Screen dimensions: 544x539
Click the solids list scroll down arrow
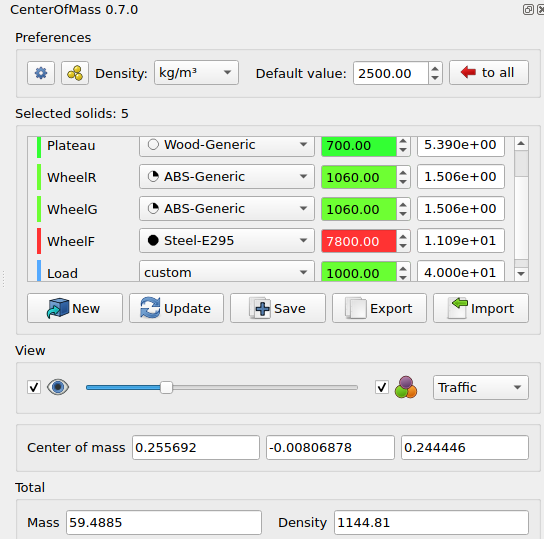coord(521,274)
